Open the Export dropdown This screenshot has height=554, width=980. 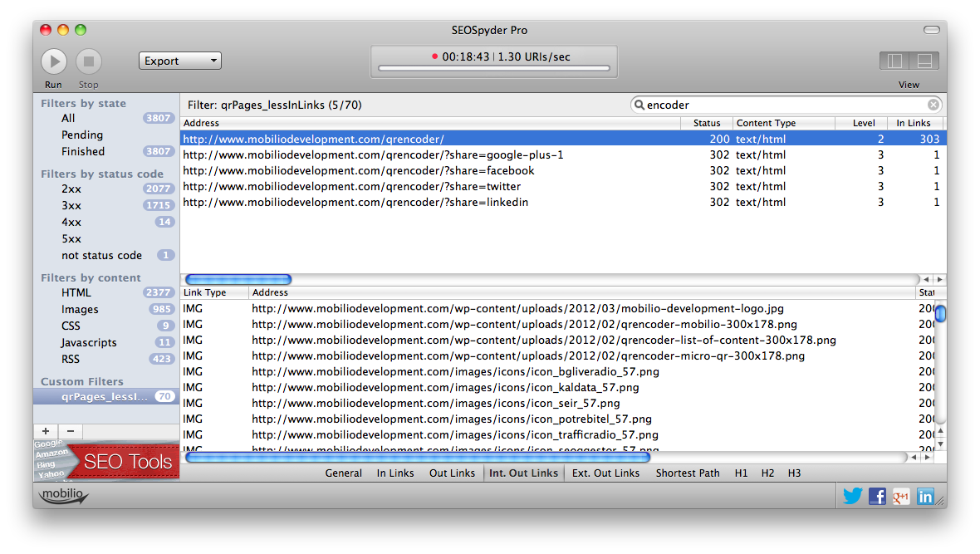180,61
